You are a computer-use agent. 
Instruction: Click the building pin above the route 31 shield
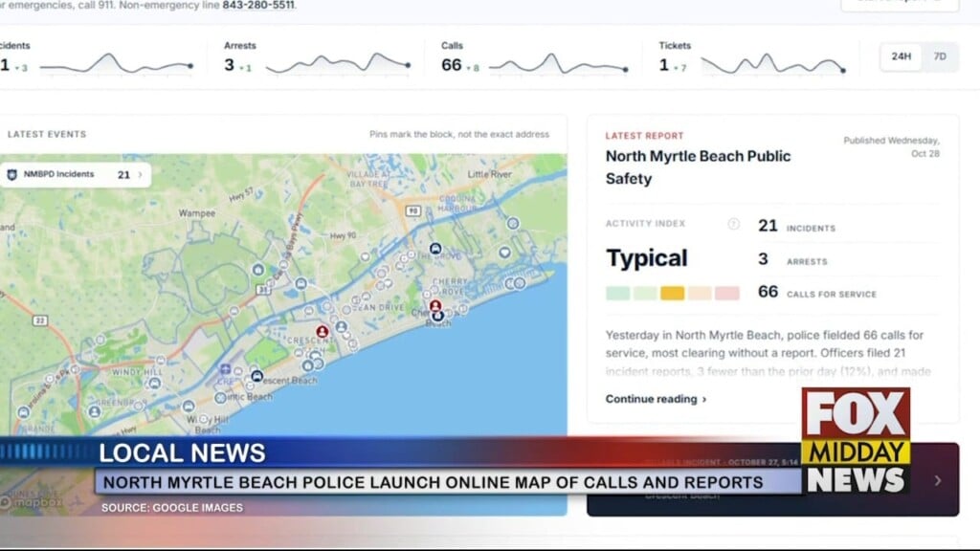tap(258, 270)
